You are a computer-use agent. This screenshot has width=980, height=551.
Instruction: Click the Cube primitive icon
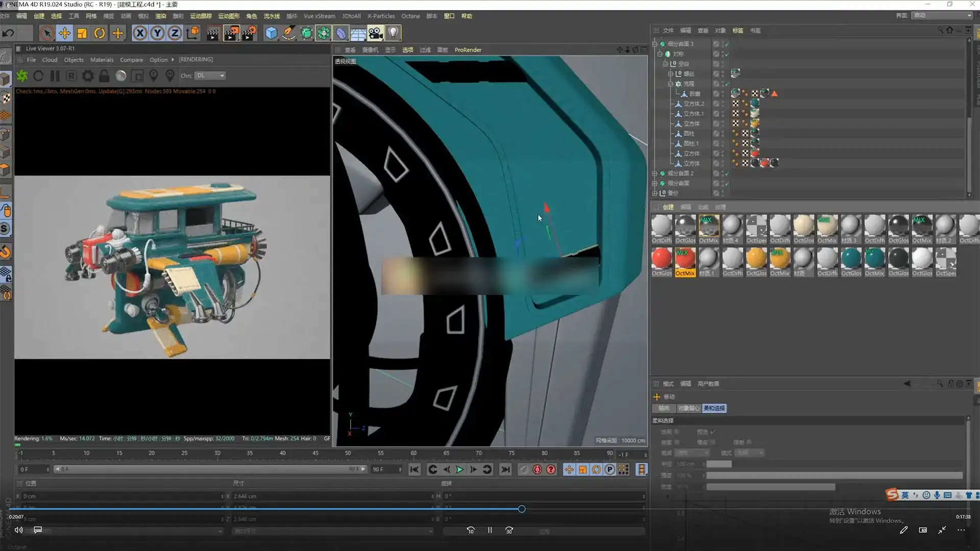pos(271,34)
